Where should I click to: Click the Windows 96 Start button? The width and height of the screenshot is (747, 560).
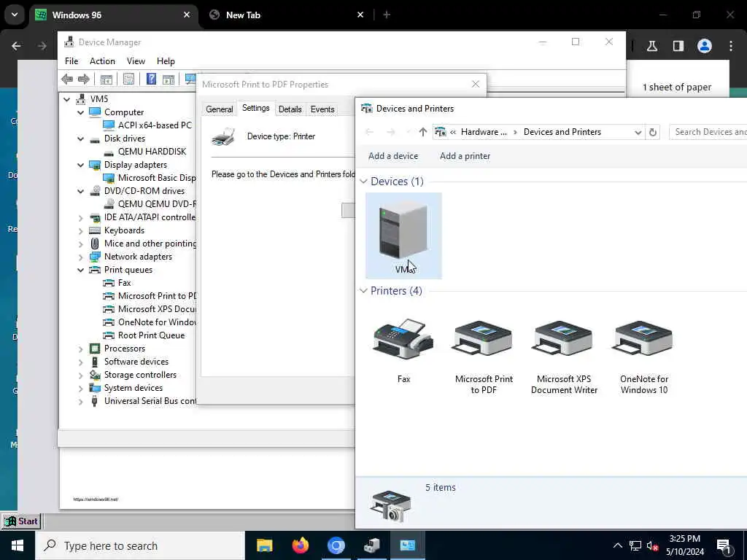point(21,521)
